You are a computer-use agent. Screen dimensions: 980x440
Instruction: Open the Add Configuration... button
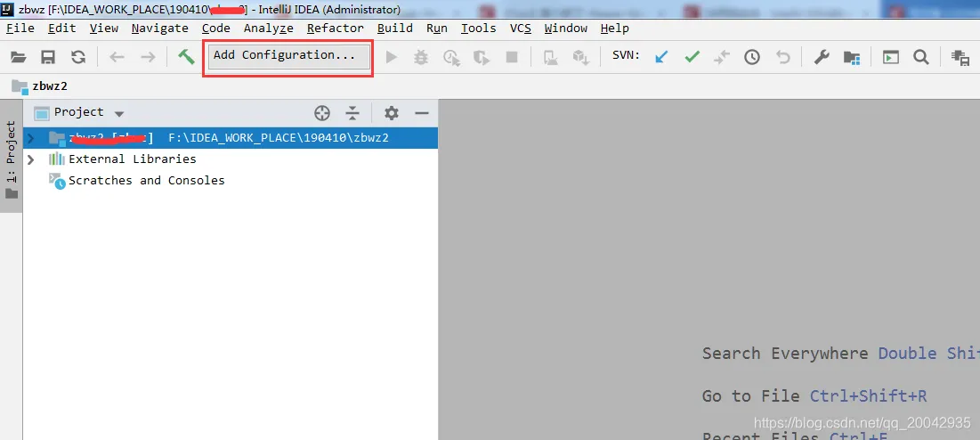[x=288, y=56]
